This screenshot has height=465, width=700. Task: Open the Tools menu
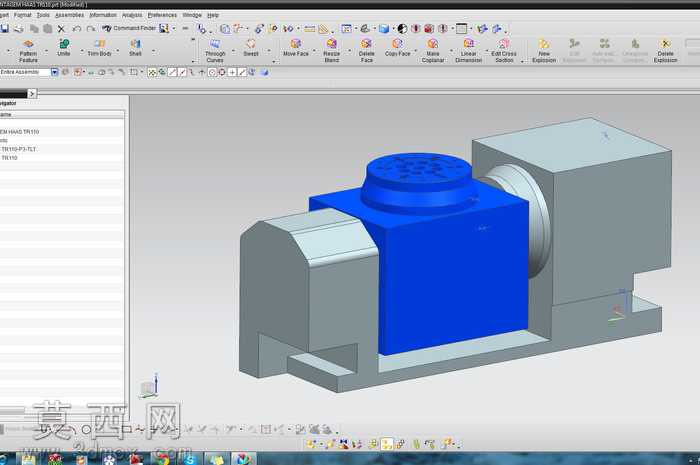[x=43, y=15]
